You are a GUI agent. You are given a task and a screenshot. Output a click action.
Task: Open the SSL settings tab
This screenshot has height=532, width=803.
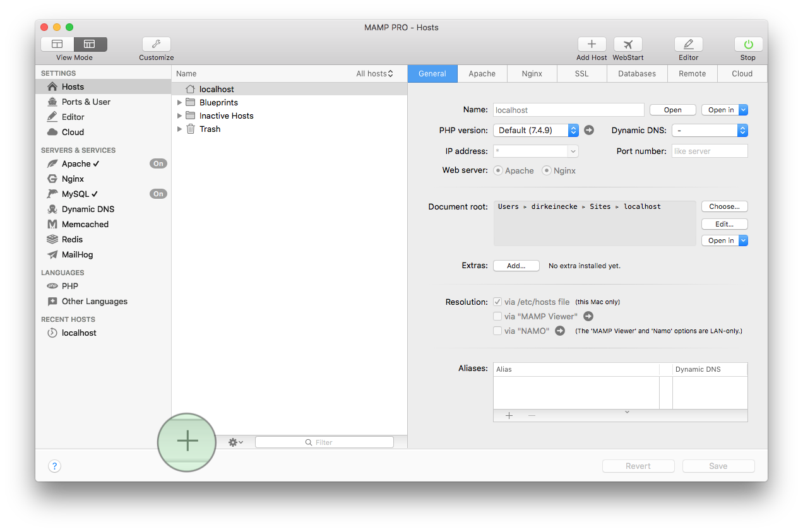click(581, 73)
